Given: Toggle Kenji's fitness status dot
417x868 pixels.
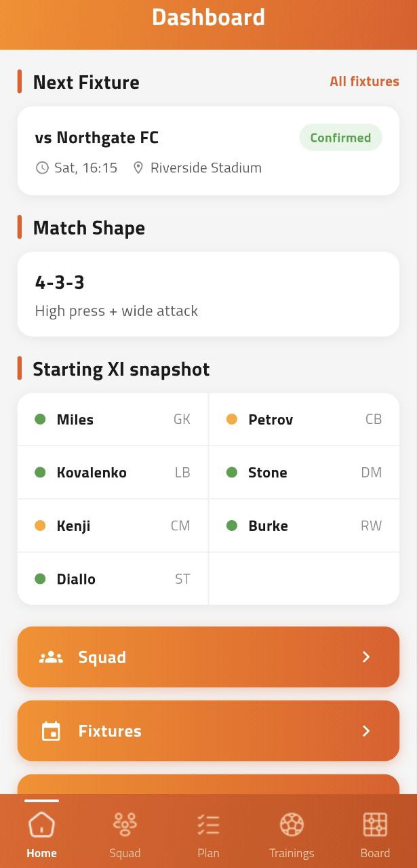Looking at the screenshot, I should coord(40,526).
